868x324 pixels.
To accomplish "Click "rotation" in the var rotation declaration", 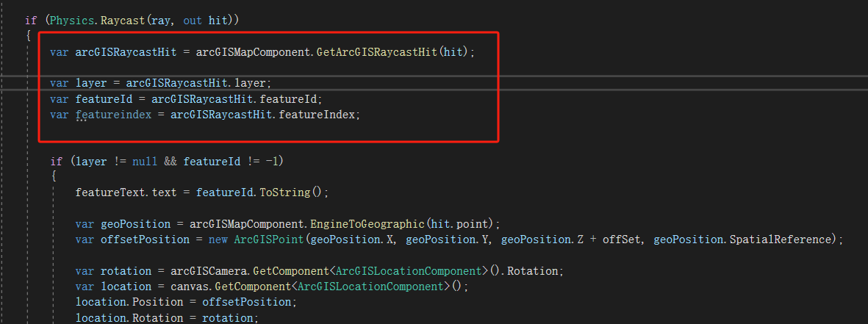I will 126,272.
